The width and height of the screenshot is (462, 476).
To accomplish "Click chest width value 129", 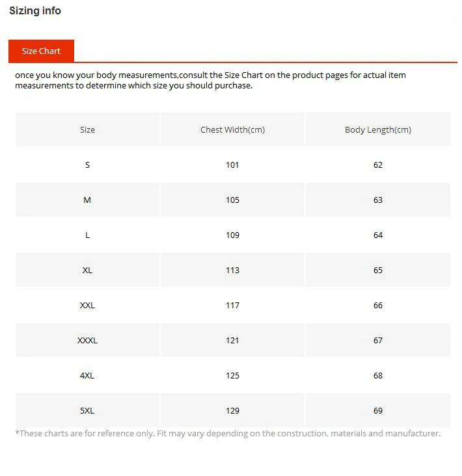I will pos(233,411).
